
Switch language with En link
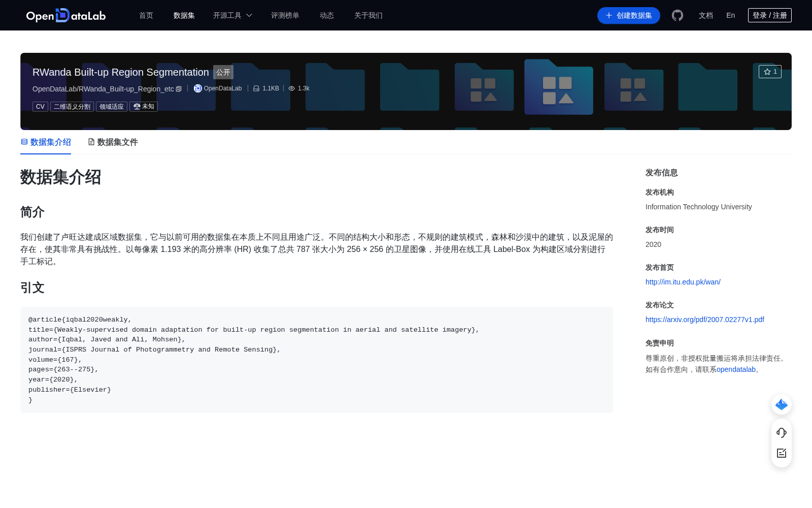[731, 15]
